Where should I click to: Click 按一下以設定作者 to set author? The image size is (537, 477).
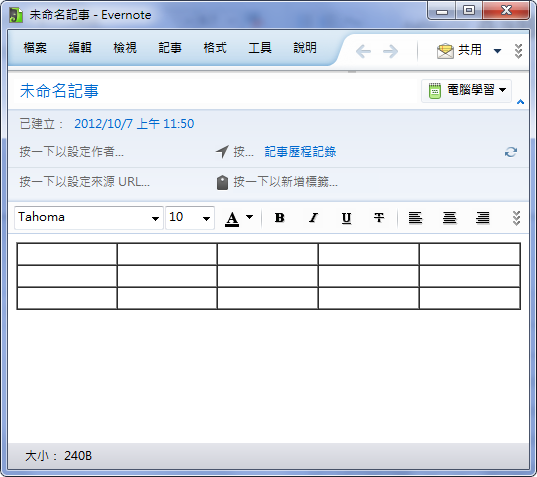(72, 152)
